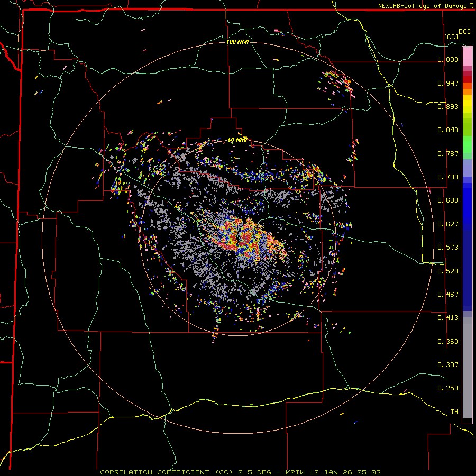Select the 0.413 scale value
This screenshot has width=476, height=476.
click(448, 318)
